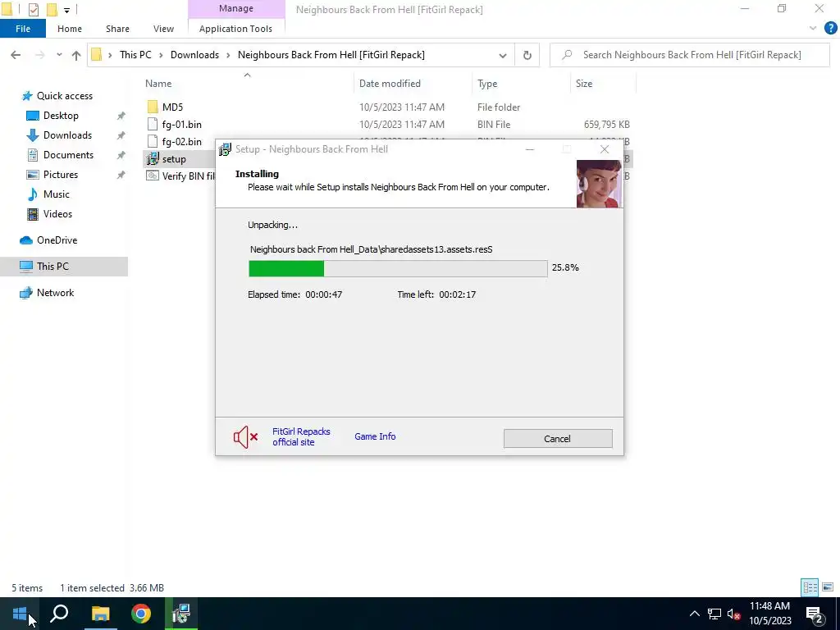The image size is (840, 630).
Task: Click the setup installer taskbar icon
Action: click(x=181, y=614)
